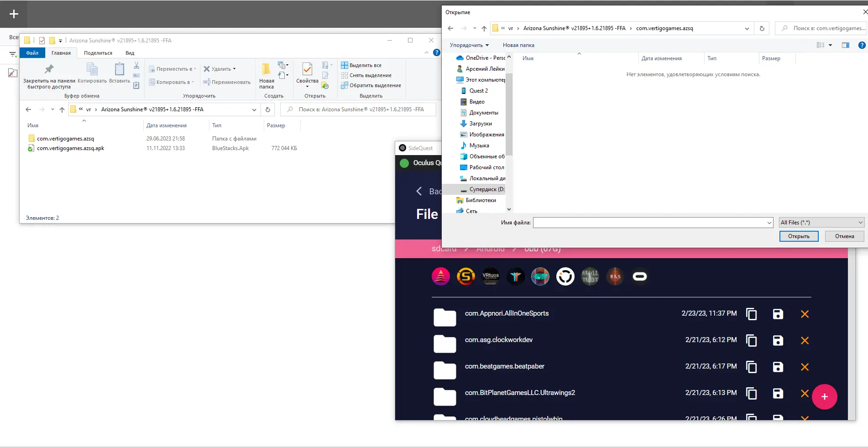Screen dimensions: 868x447
Task: Open the Delete dropdown in ribbon
Action: (234, 69)
